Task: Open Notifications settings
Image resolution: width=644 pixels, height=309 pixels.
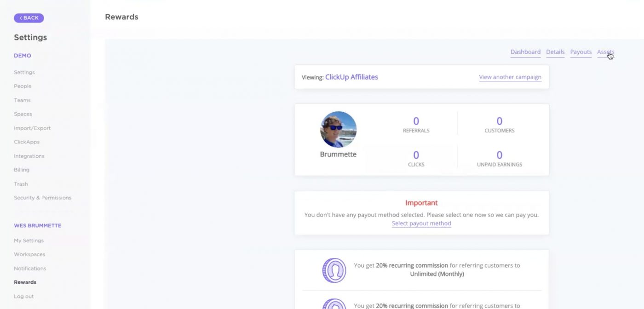Action: (x=30, y=269)
